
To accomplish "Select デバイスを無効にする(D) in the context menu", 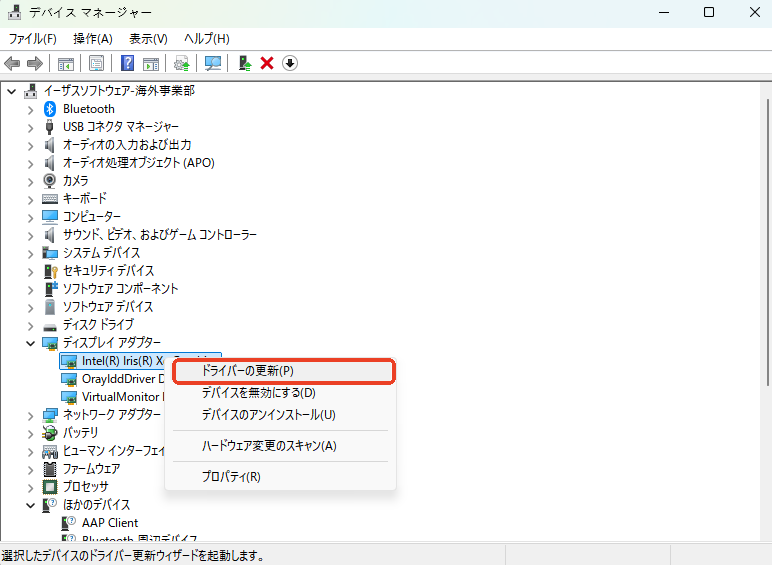I will point(258,393).
